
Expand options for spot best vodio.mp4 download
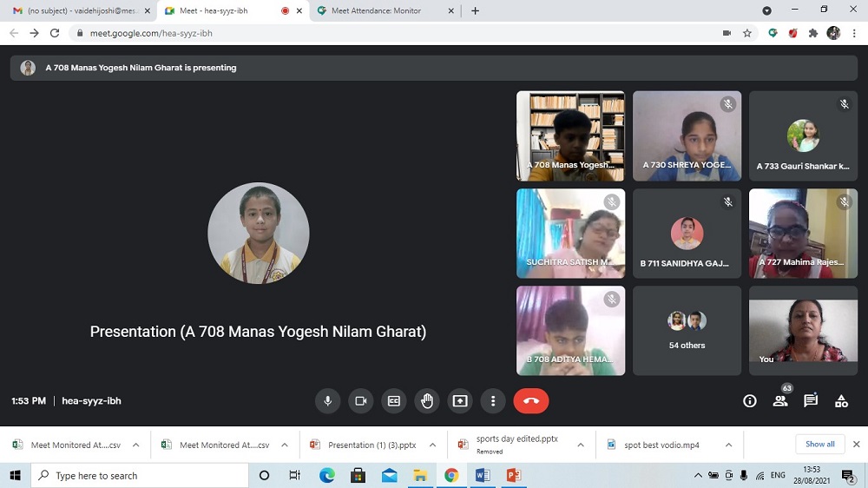point(728,445)
